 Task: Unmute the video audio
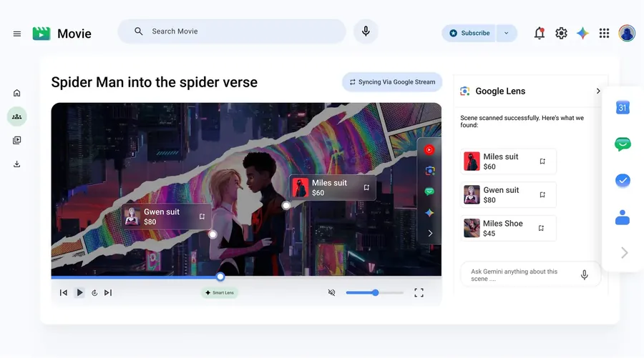pyautogui.click(x=331, y=292)
